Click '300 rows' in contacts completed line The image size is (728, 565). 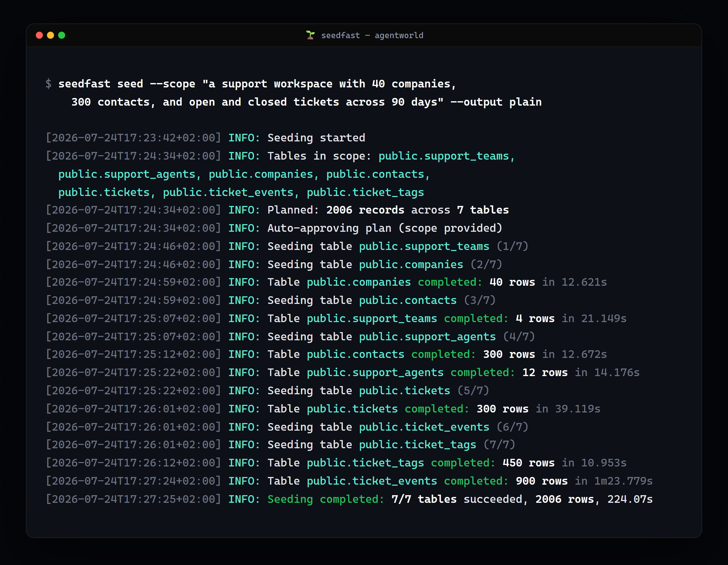(x=509, y=354)
